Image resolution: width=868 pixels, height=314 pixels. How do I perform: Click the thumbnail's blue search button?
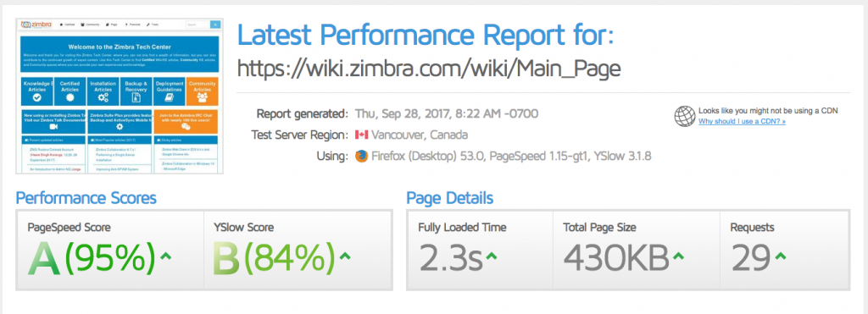215,25
